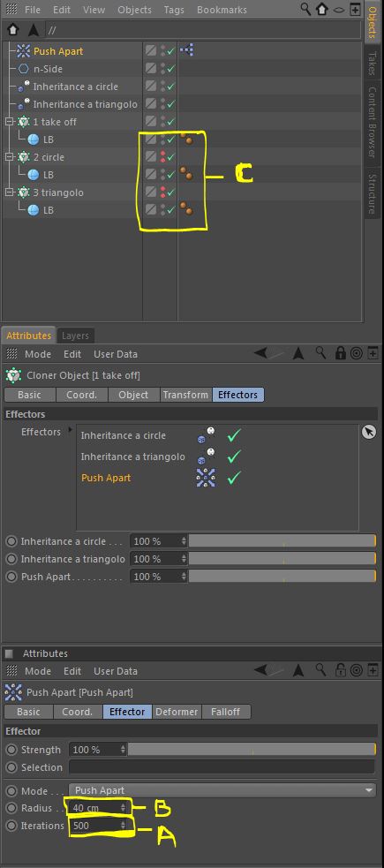Click Inheritance a triangolo effector icon in tree

pyautogui.click(x=23, y=104)
